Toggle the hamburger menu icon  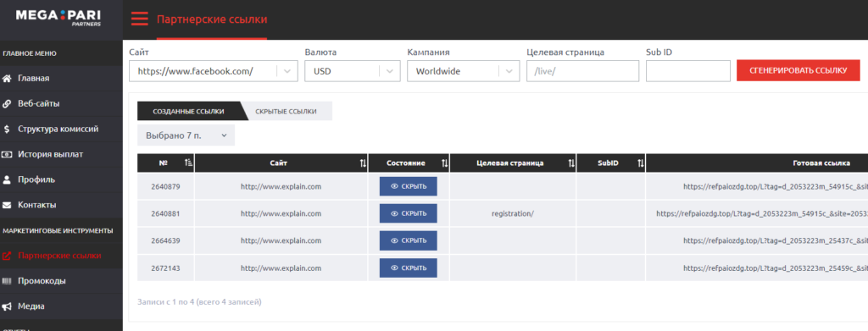[140, 19]
